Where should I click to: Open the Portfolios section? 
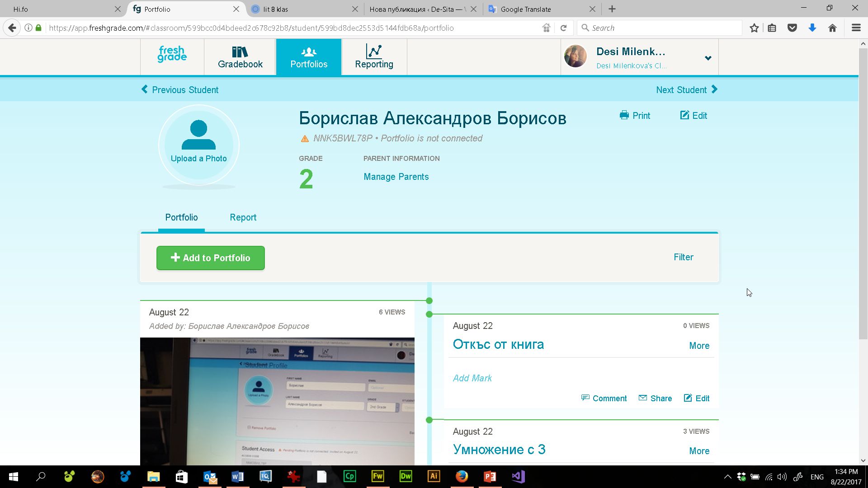[x=309, y=57]
